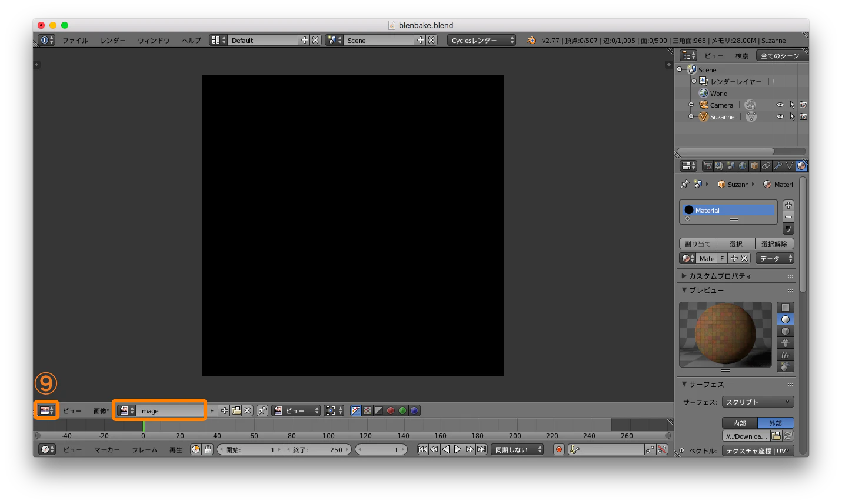Click the 選択解除 deselect button
The height and width of the screenshot is (504, 842).
[x=774, y=243]
